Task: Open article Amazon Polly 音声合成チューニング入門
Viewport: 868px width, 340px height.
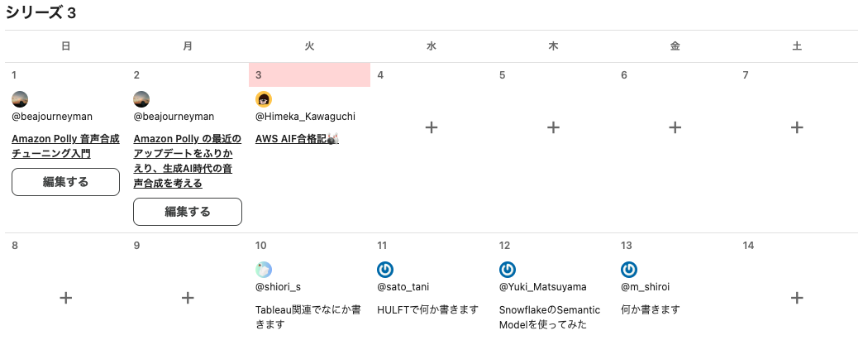Action: 51,146
